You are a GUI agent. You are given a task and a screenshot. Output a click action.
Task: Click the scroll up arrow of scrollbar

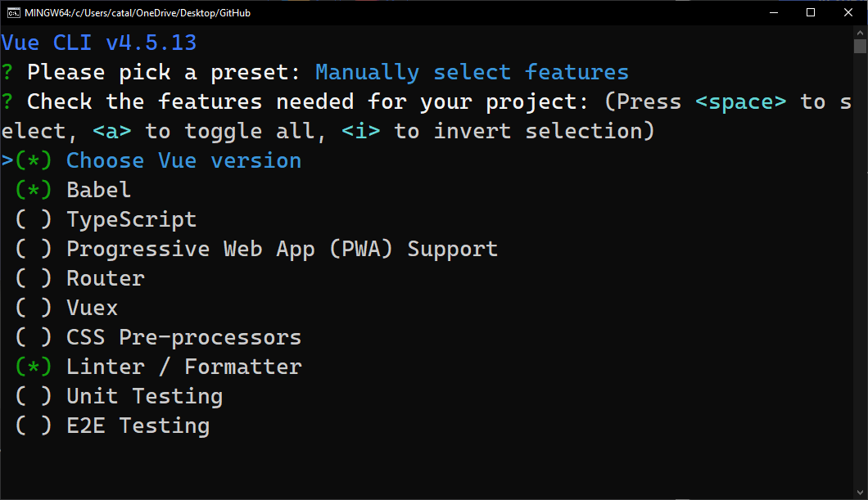pos(860,32)
